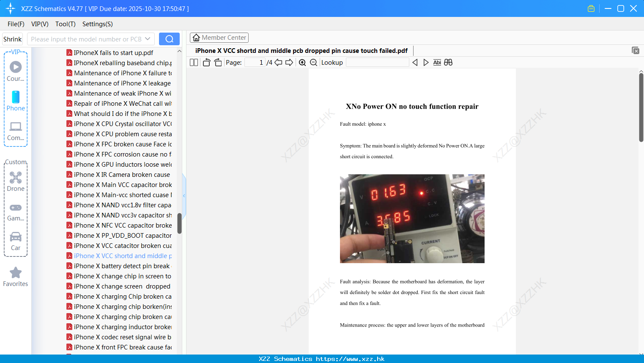The image size is (644, 363).
Task: Open Maintenance of weak iPhone X file
Action: [119, 93]
